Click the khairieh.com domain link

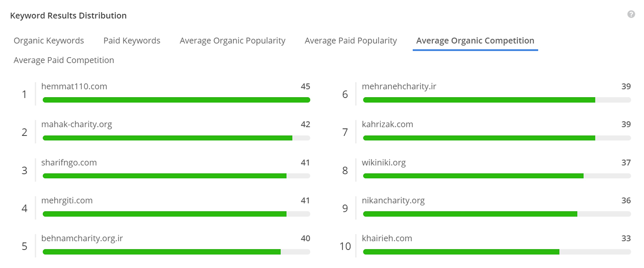point(387,238)
